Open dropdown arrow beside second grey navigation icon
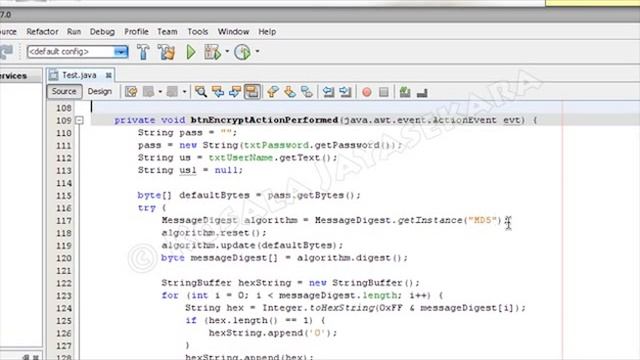Viewport: 640px width, 360px height. pos(184,92)
